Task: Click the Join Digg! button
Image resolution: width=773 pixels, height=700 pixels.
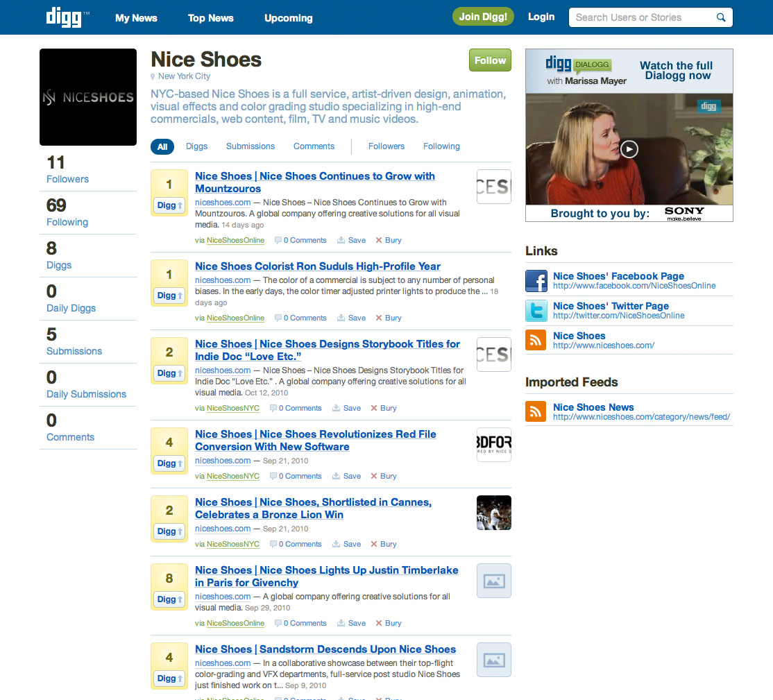Action: coord(483,17)
